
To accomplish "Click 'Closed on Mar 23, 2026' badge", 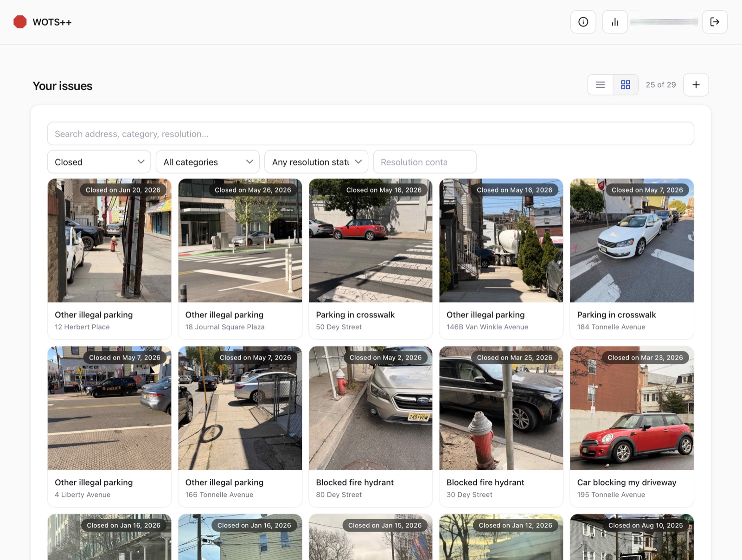I will pyautogui.click(x=645, y=357).
